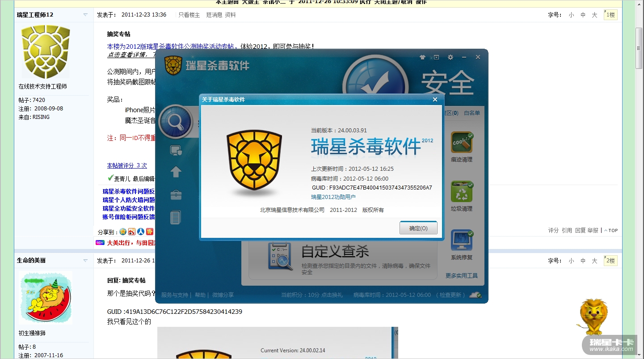The height and width of the screenshot is (359, 644).
Task: Send 短消息 to the first poster
Action: pos(214,15)
